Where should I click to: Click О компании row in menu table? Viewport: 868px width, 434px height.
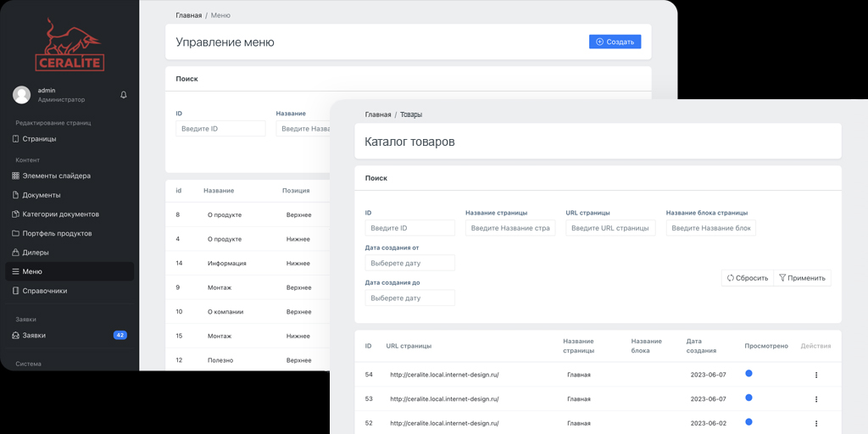click(225, 312)
